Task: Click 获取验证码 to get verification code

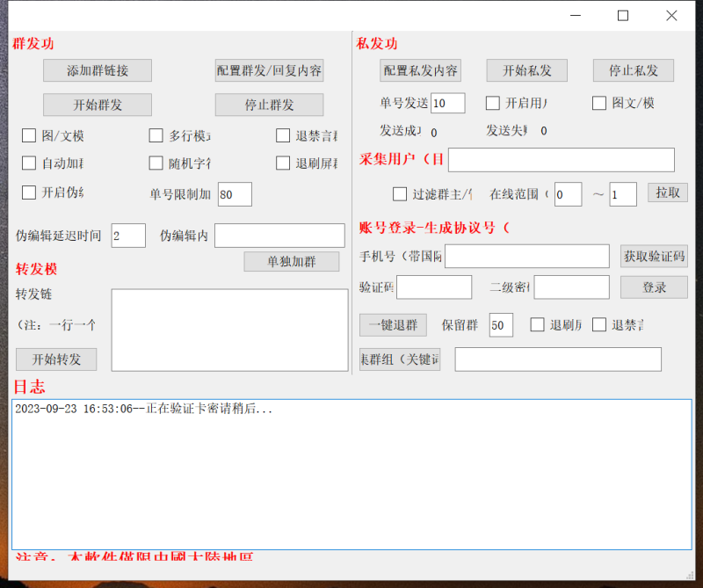Action: 654,256
